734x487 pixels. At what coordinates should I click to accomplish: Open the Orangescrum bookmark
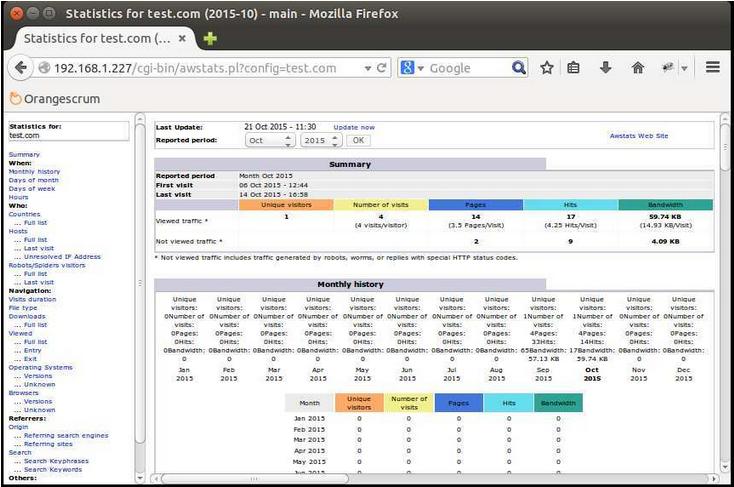[55, 99]
